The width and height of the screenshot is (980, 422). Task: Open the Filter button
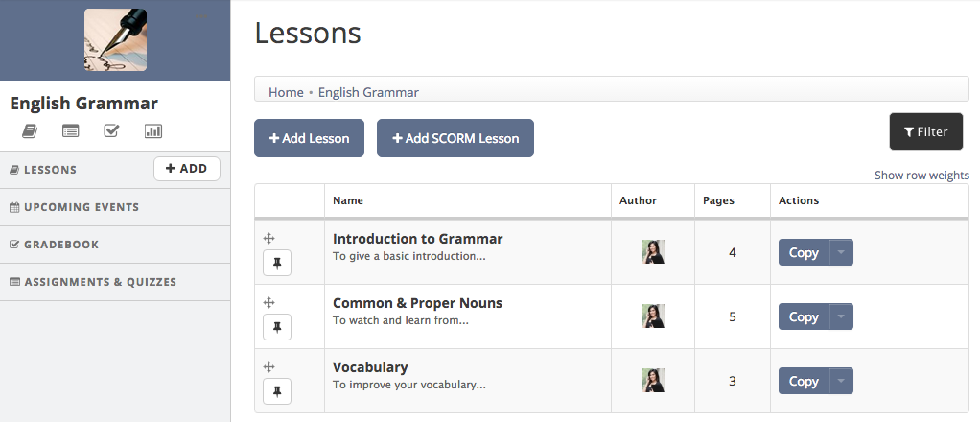pyautogui.click(x=926, y=131)
